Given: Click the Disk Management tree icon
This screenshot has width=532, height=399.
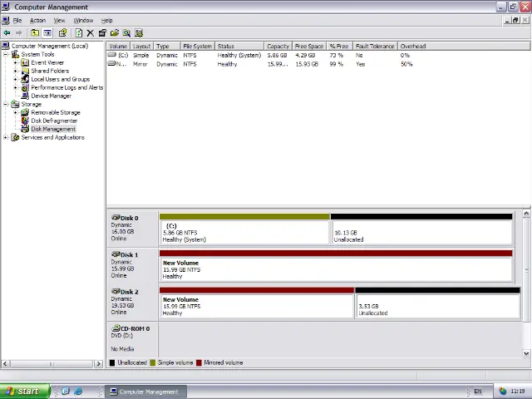Looking at the screenshot, I should point(25,129).
